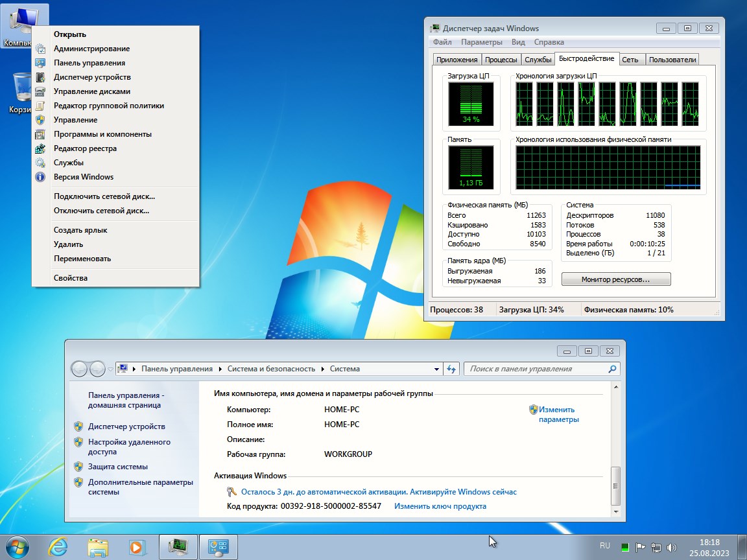This screenshot has height=560, width=747.
Task: Click the Редактор реестра cubes icon
Action: click(x=40, y=148)
